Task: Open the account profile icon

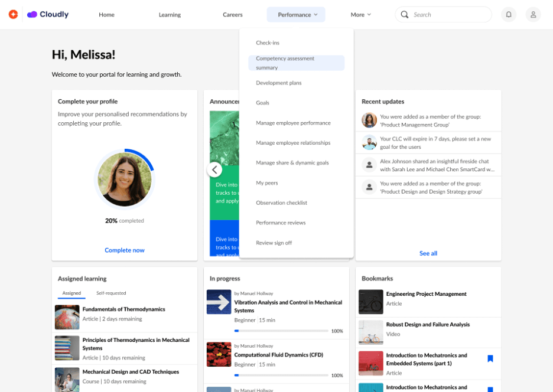Action: click(x=533, y=14)
